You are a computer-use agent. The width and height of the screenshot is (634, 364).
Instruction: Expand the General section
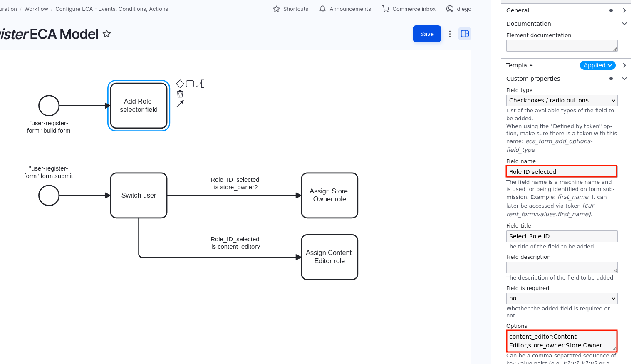[624, 10]
